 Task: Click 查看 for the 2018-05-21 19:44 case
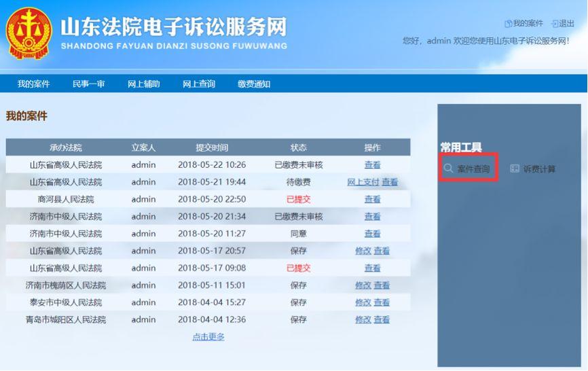pyautogui.click(x=390, y=182)
